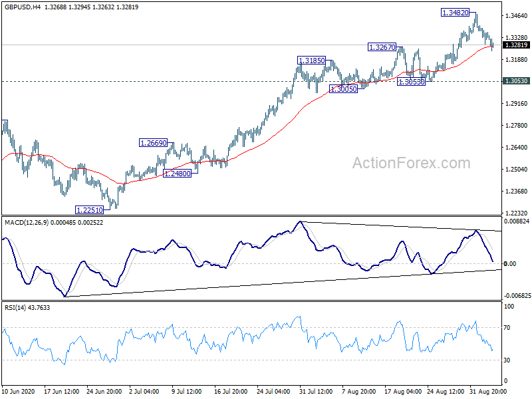Click the 1.30530 label on the chart
The height and width of the screenshot is (399, 532).
(411, 82)
